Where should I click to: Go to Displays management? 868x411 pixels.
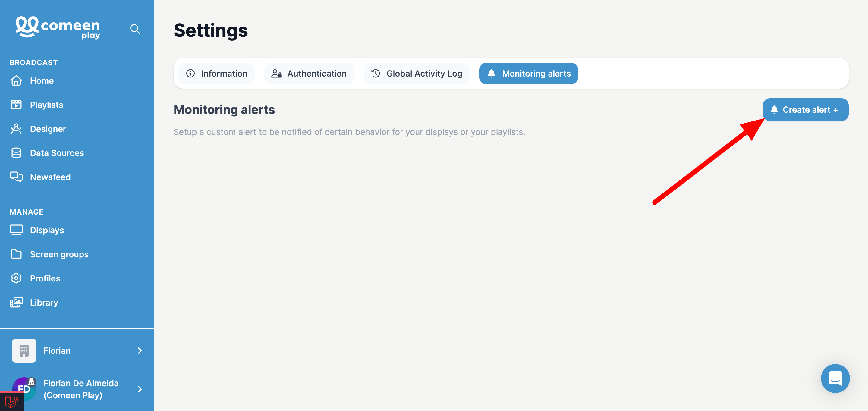pyautogui.click(x=47, y=230)
